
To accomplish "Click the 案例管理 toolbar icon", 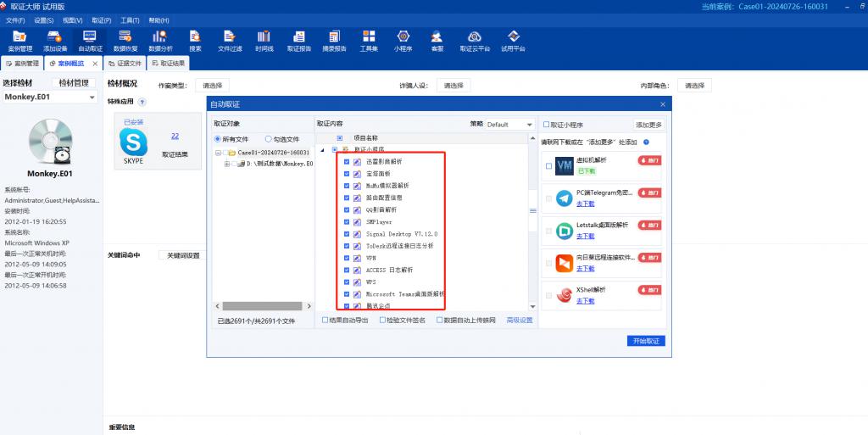I will (x=19, y=41).
